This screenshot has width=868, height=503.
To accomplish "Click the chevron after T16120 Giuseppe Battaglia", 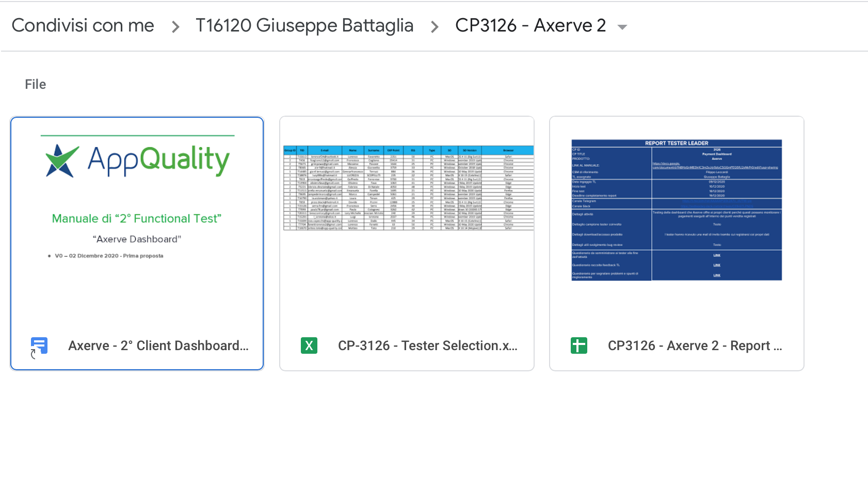I will point(435,26).
